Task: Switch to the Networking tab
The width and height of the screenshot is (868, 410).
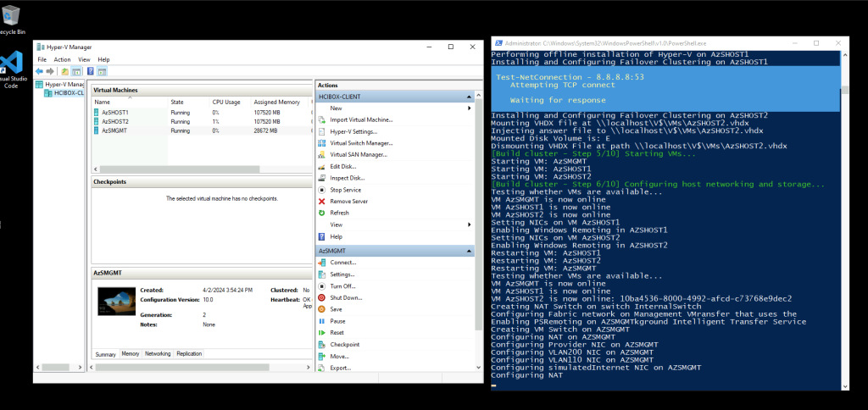Action: (158, 353)
